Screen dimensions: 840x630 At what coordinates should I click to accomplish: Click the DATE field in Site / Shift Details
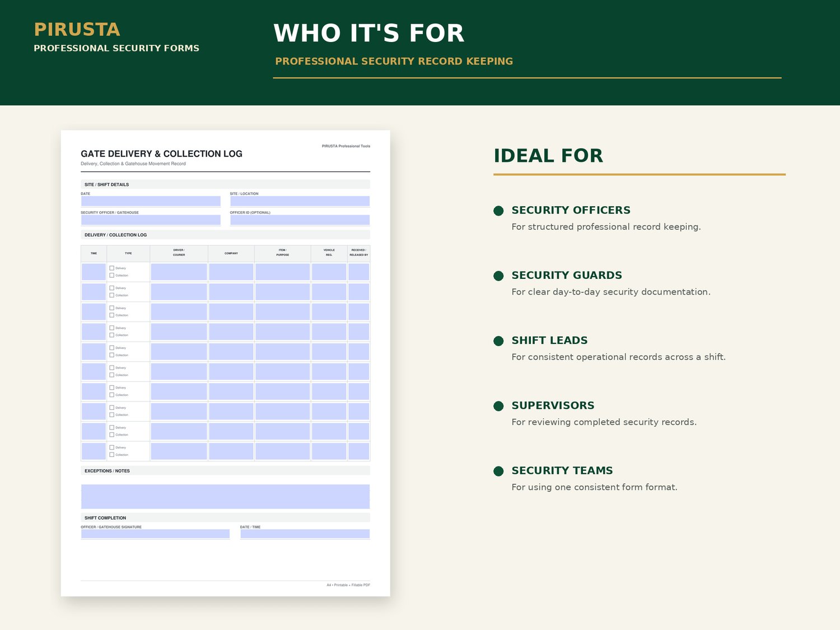click(x=151, y=201)
